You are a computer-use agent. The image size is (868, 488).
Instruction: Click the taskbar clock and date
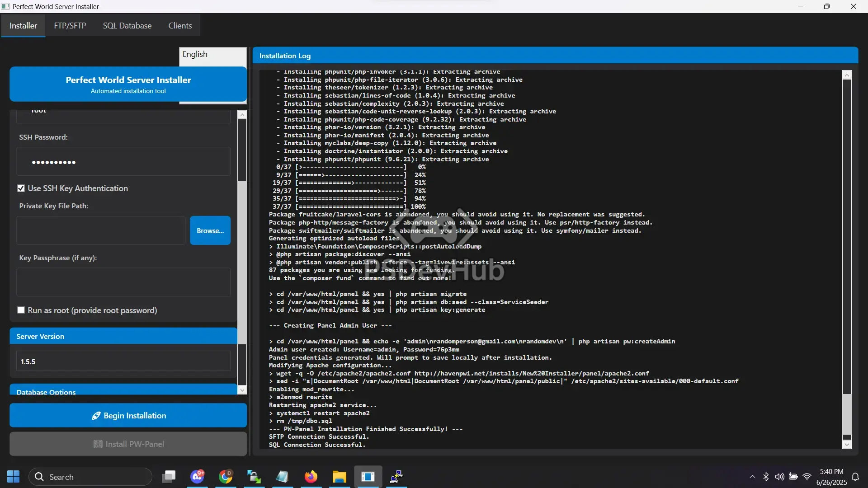click(x=832, y=477)
